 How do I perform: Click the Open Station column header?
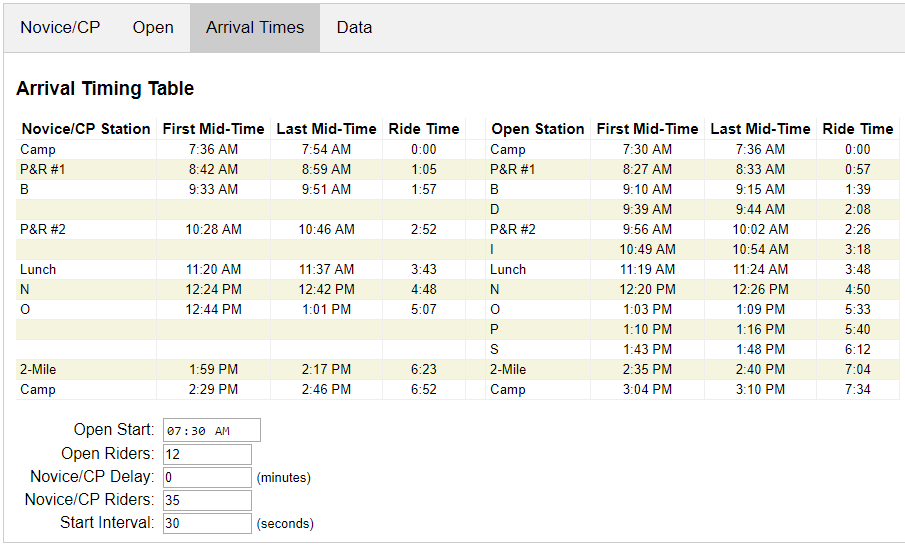click(x=538, y=129)
